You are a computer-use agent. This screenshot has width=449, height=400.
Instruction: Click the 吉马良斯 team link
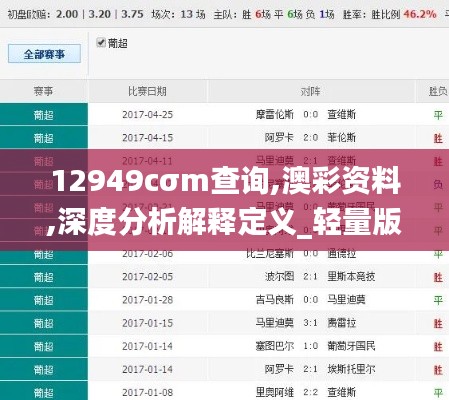click(x=275, y=300)
